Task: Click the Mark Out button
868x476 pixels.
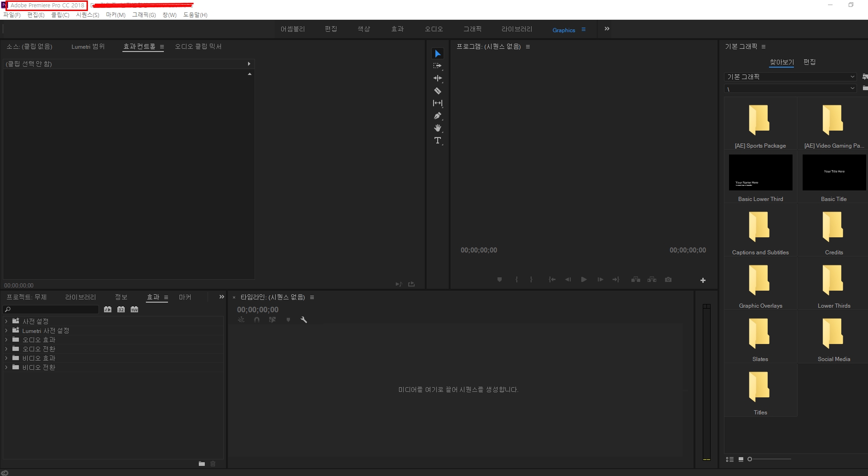Action: tap(531, 280)
